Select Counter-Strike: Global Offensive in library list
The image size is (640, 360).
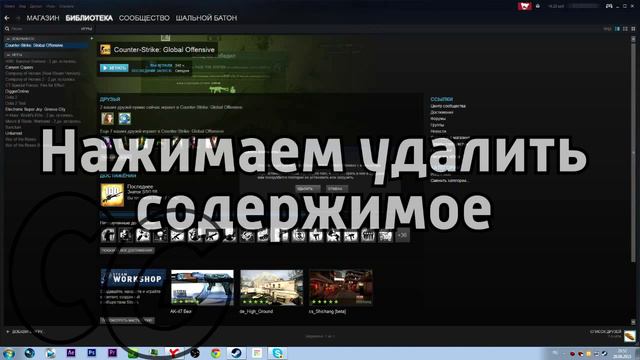[45, 45]
